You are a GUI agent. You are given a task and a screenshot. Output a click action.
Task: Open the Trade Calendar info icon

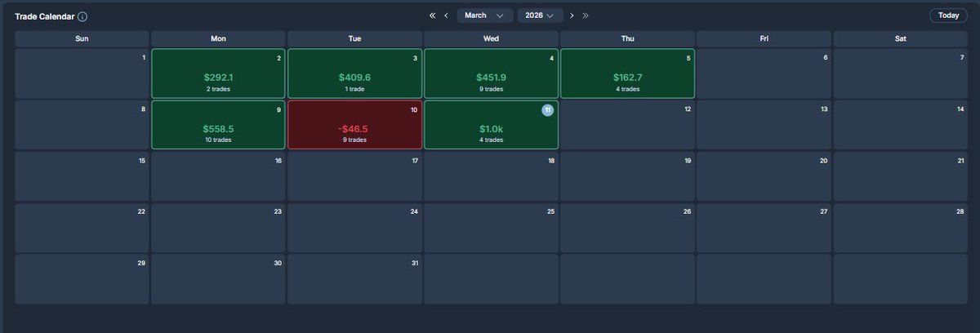pyautogui.click(x=82, y=16)
